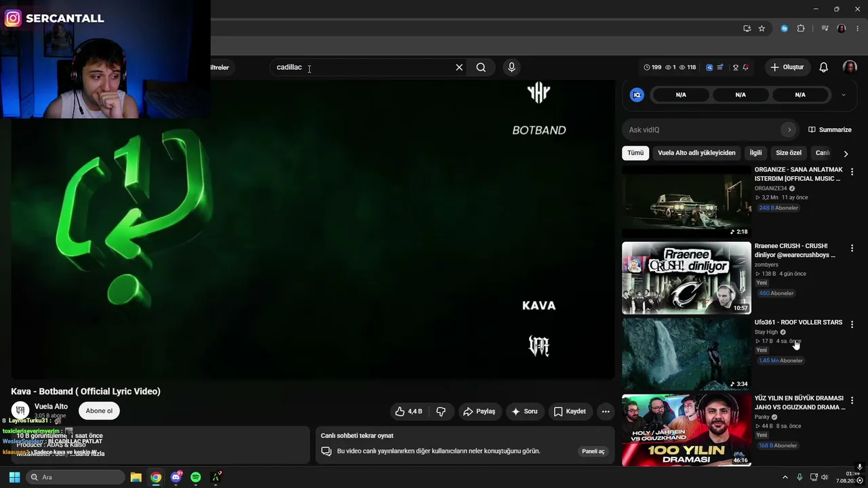Viewport: 868px width, 488px height.
Task: Open the YÜZ YILIN EN BÜYÜK DRAMASI title
Action: point(800,403)
